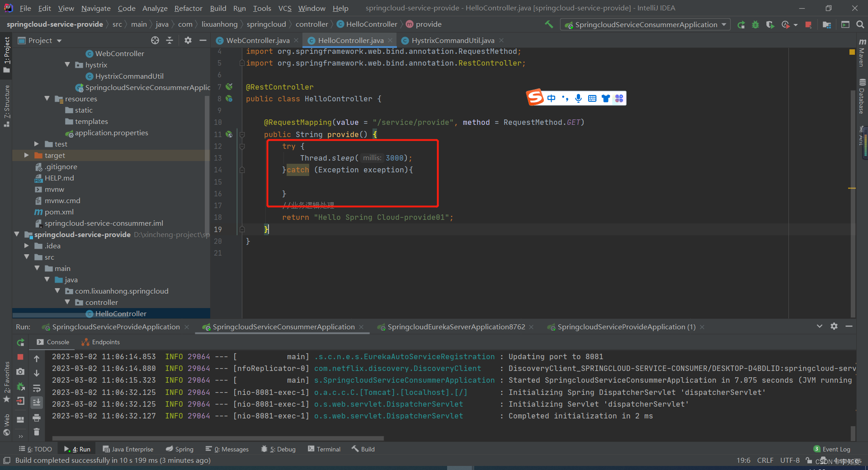This screenshot has height=470, width=868.
Task: Expand the test folder
Action: click(37, 144)
